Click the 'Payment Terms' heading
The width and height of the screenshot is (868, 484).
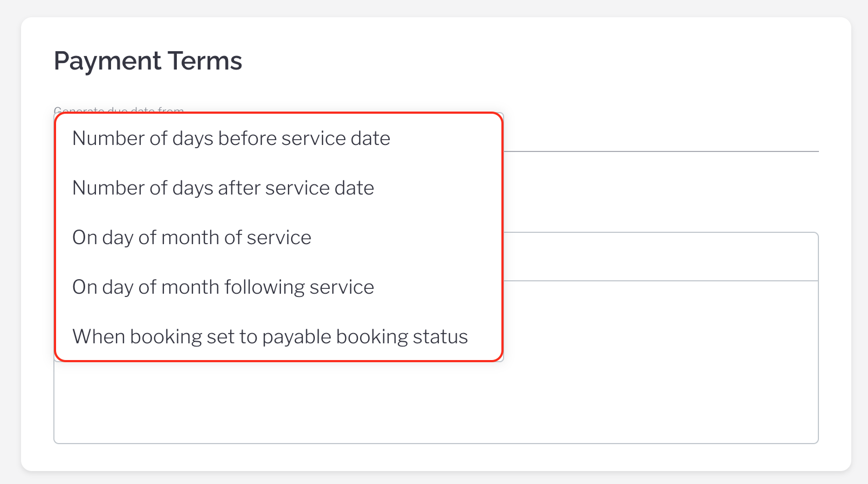click(x=148, y=61)
